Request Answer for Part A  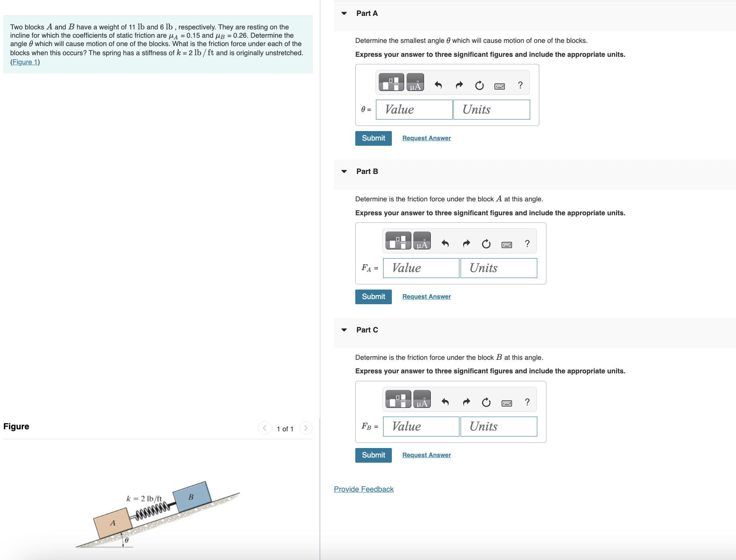(x=426, y=138)
